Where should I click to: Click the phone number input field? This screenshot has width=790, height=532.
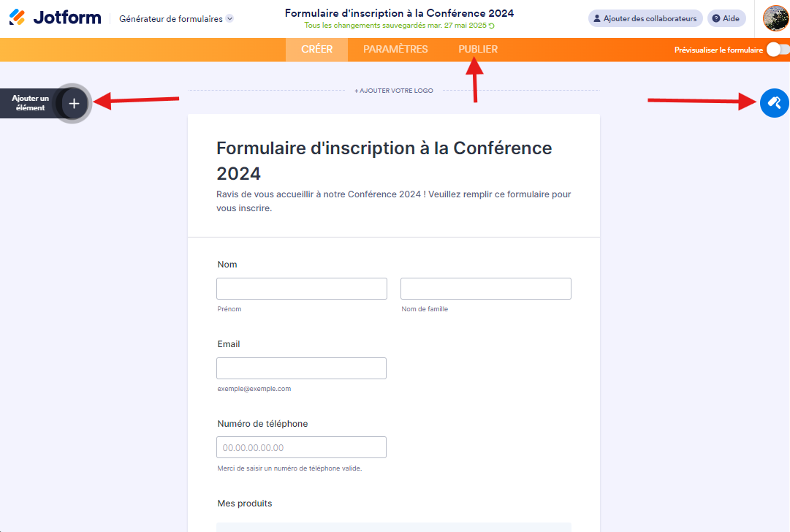(301, 447)
